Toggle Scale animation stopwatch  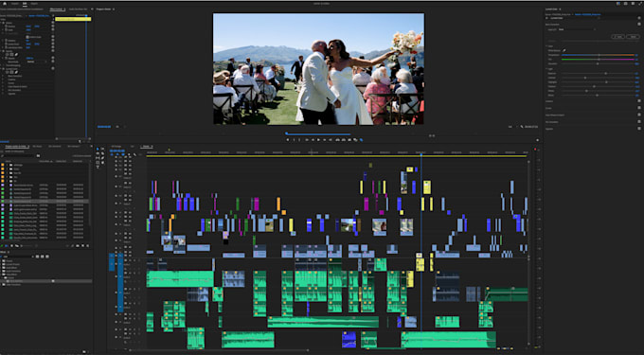click(x=6, y=30)
